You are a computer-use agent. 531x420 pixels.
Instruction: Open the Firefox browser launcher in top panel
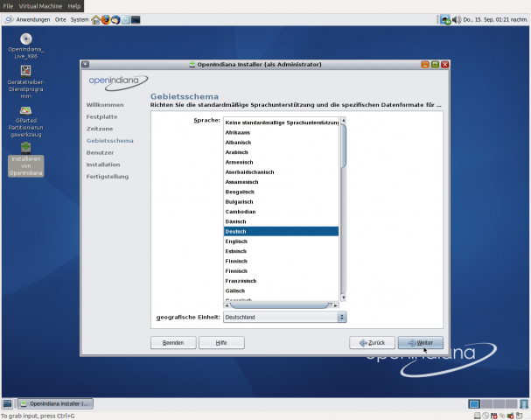click(105, 19)
